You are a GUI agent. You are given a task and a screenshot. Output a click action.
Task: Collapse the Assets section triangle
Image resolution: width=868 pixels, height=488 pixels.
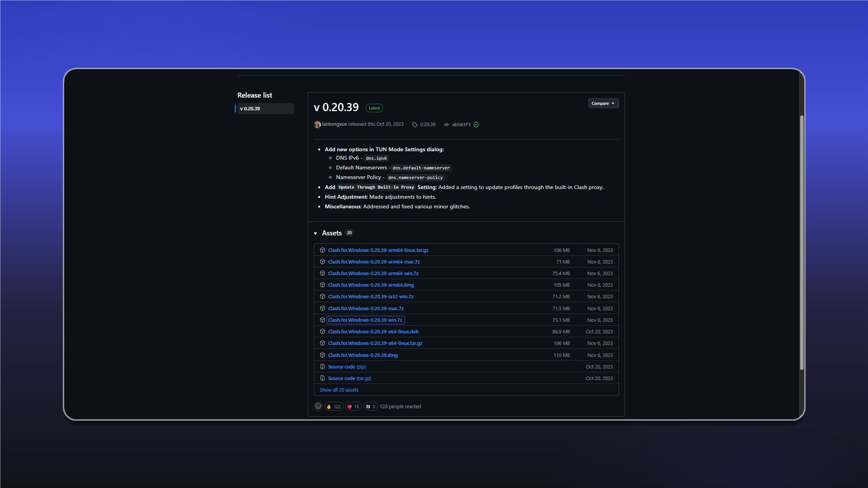(316, 234)
